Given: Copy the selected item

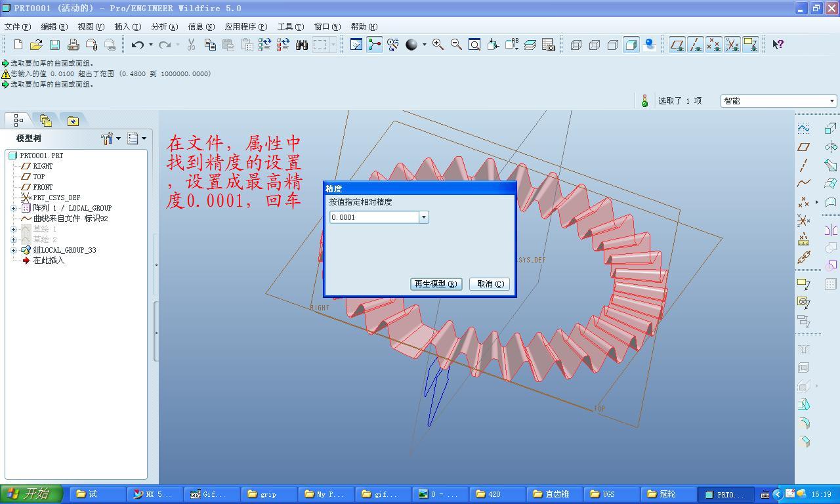Looking at the screenshot, I should pos(210,45).
